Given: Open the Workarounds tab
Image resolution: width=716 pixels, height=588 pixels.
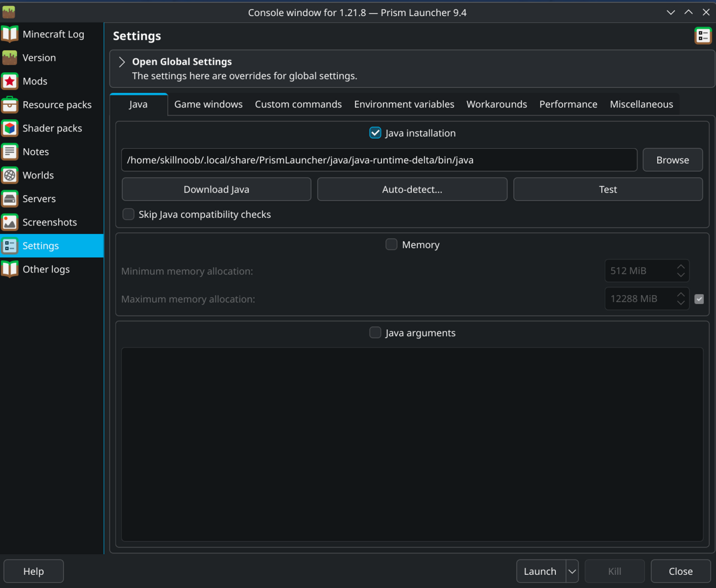Looking at the screenshot, I should pyautogui.click(x=497, y=104).
